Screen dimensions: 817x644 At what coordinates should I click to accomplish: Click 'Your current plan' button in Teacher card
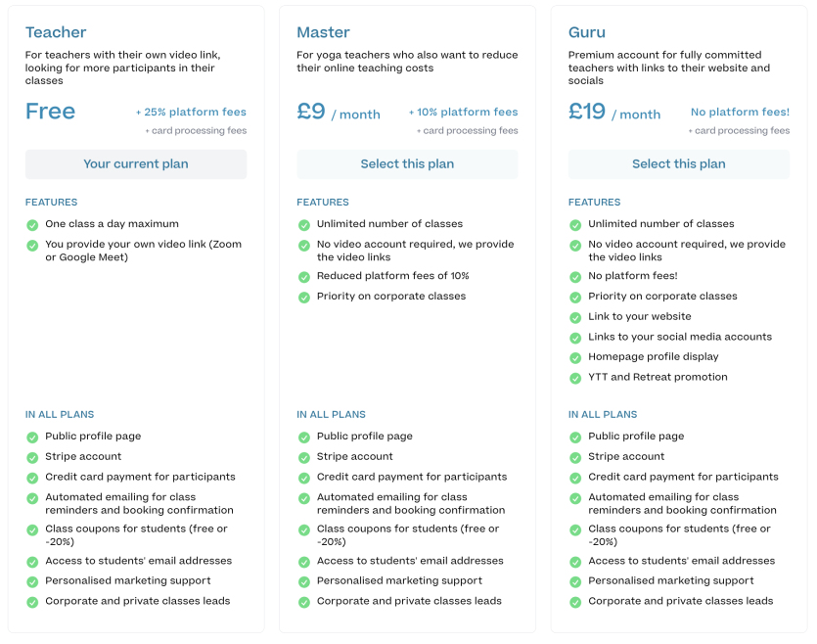[x=136, y=164]
